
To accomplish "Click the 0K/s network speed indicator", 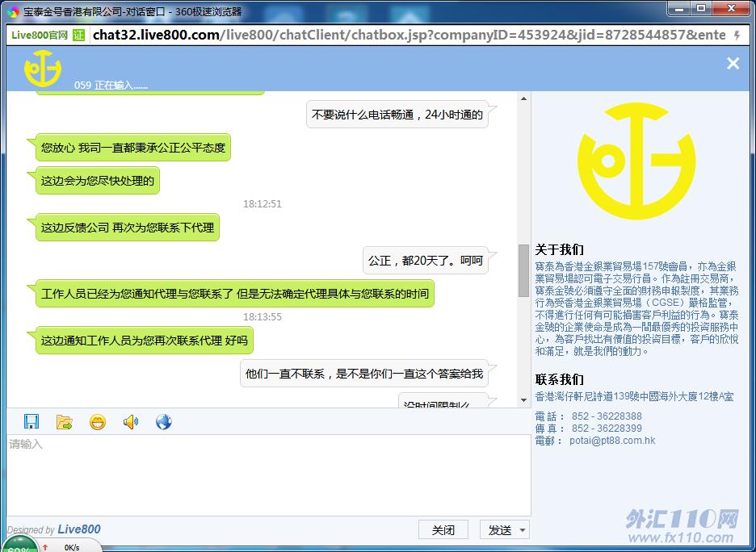I will click(x=72, y=548).
